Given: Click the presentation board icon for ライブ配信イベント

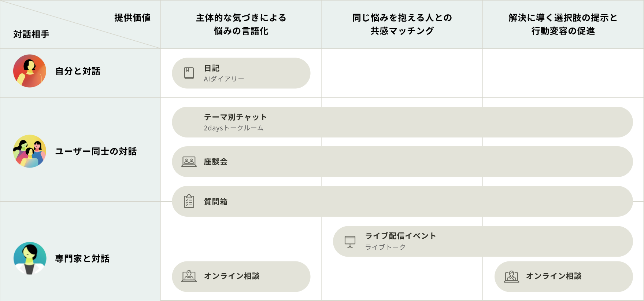Looking at the screenshot, I should coord(350,241).
